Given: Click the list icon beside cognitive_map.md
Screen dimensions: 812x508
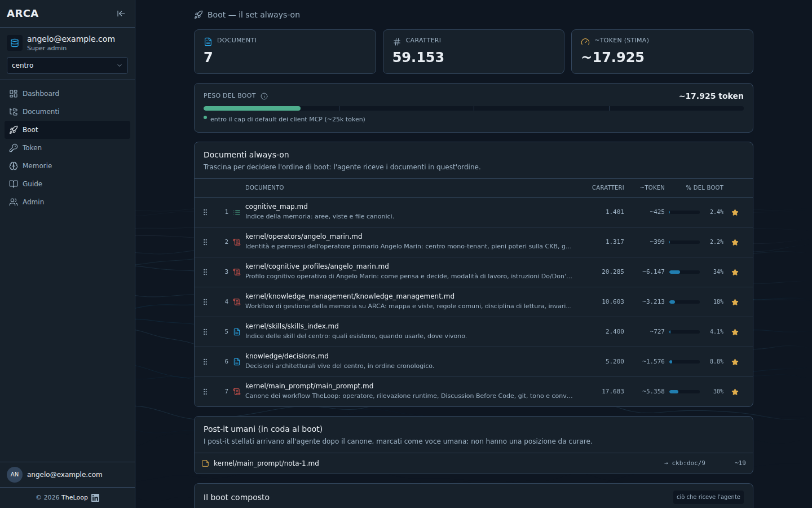Looking at the screenshot, I should 237,212.
